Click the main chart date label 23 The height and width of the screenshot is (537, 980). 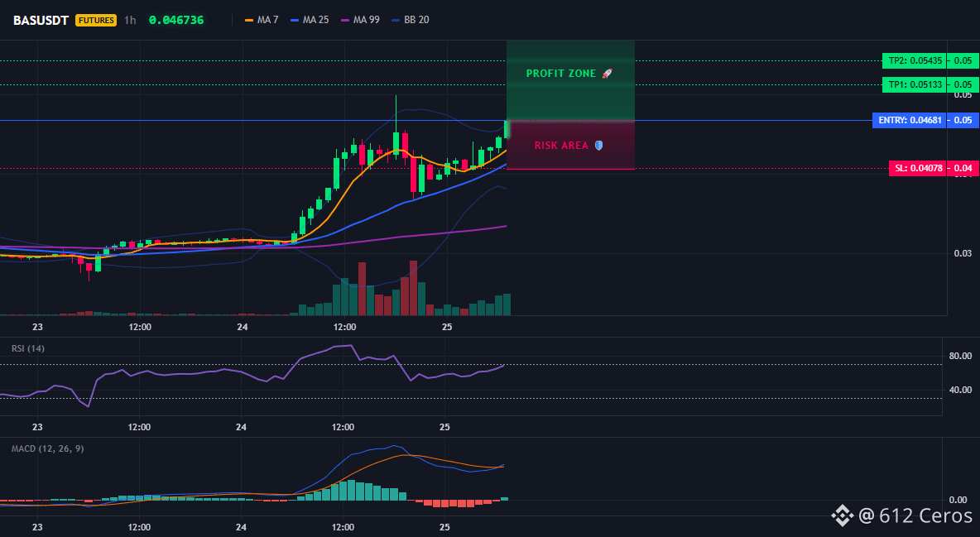click(x=37, y=327)
